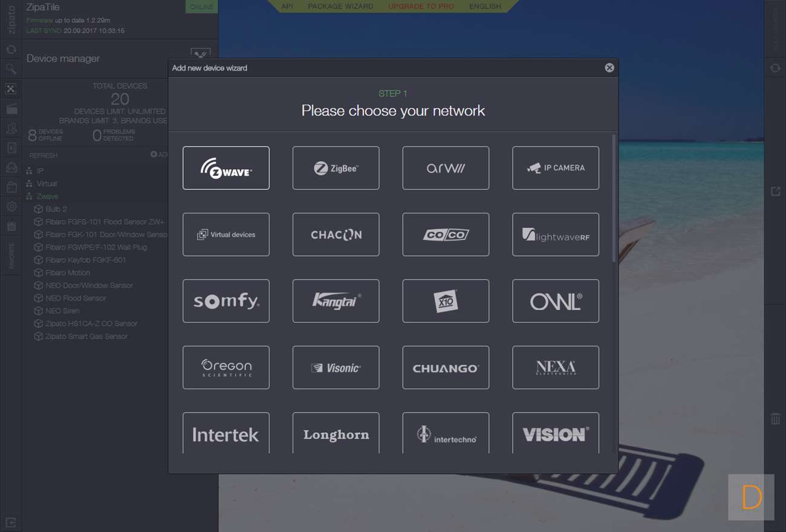Open the Device manager sidebar icon
Viewport: 786px width, 532px height.
[x=11, y=89]
